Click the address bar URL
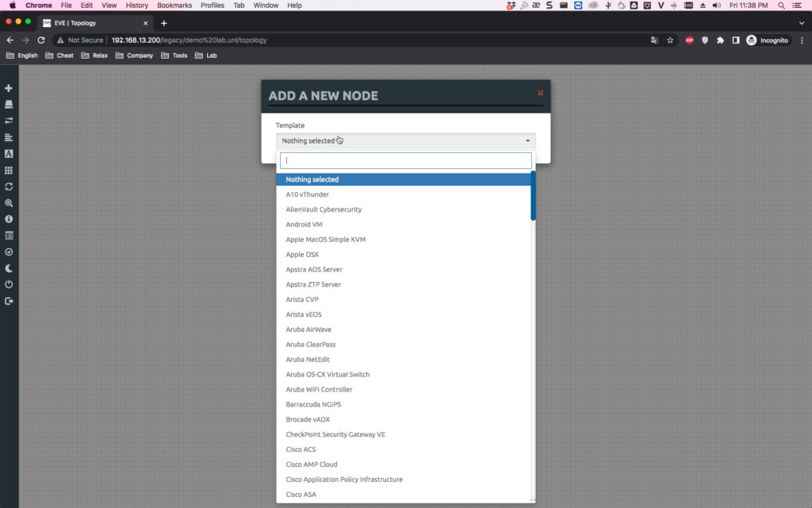 coord(189,40)
